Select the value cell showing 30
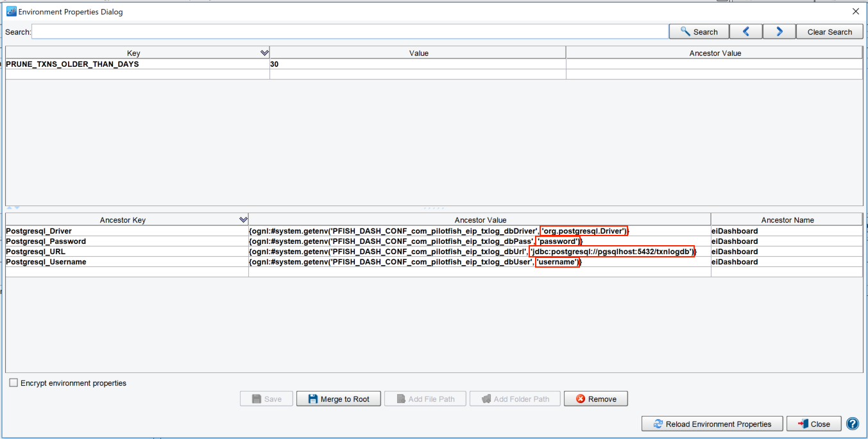868x439 pixels. [x=418, y=64]
